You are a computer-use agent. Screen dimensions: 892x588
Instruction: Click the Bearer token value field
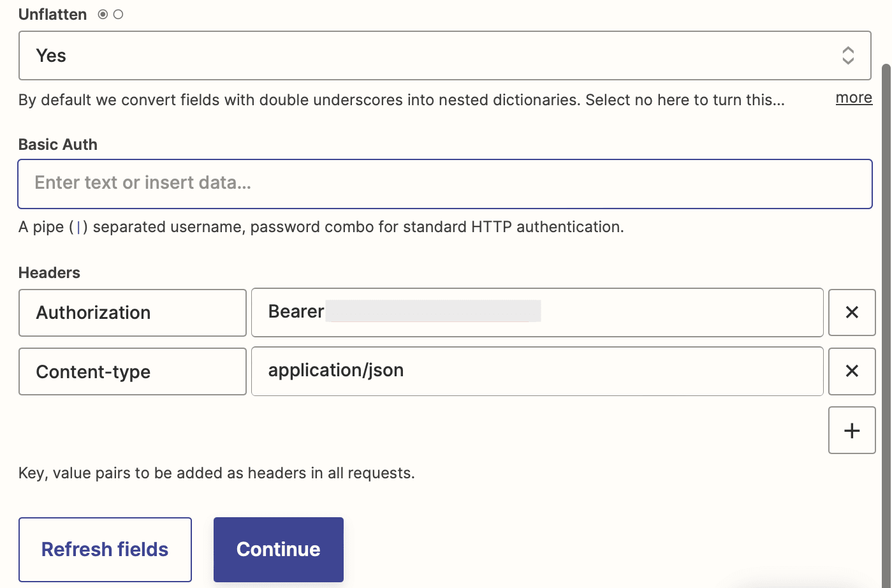click(x=536, y=312)
